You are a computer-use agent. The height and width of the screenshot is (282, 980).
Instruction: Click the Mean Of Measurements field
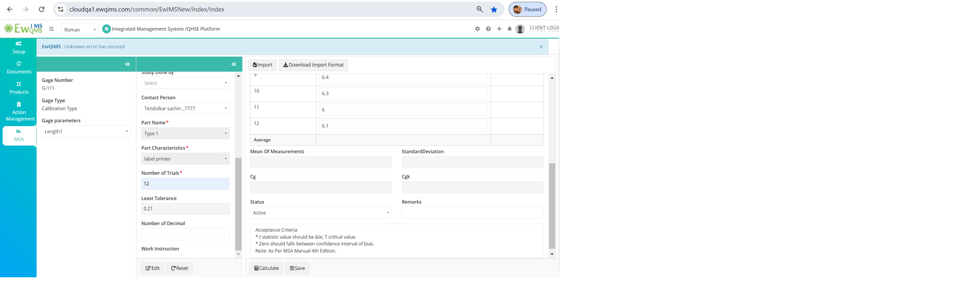tap(321, 162)
